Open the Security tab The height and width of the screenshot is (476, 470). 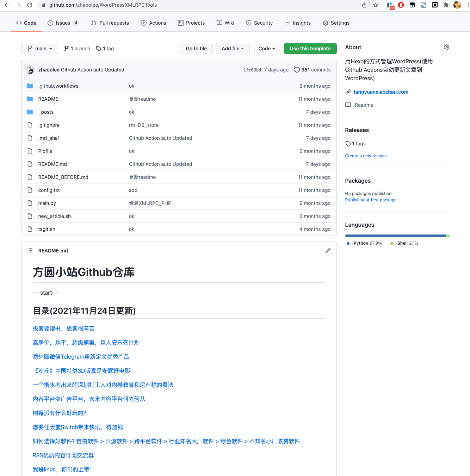pyautogui.click(x=259, y=23)
